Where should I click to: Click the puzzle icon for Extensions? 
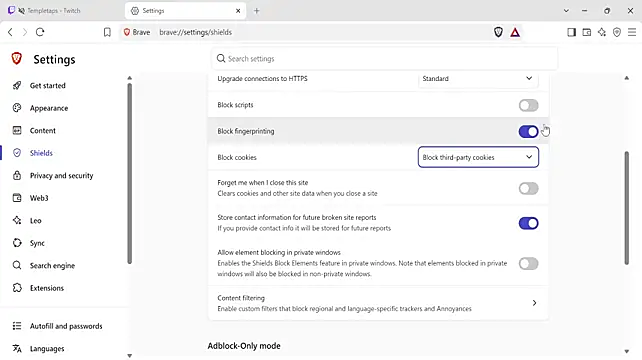pos(17,288)
